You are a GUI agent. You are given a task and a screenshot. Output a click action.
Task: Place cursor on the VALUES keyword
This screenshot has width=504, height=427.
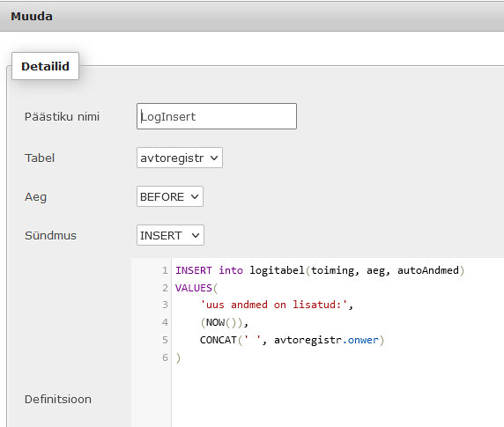click(194, 288)
